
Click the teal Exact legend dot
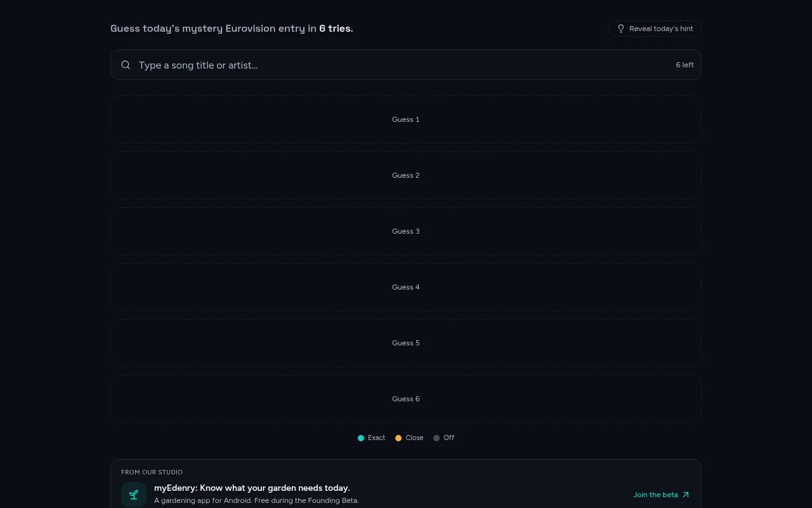pos(361,438)
